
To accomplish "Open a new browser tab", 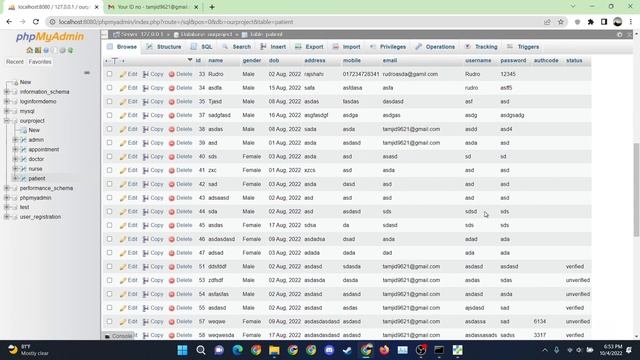I will pyautogui.click(x=212, y=7).
